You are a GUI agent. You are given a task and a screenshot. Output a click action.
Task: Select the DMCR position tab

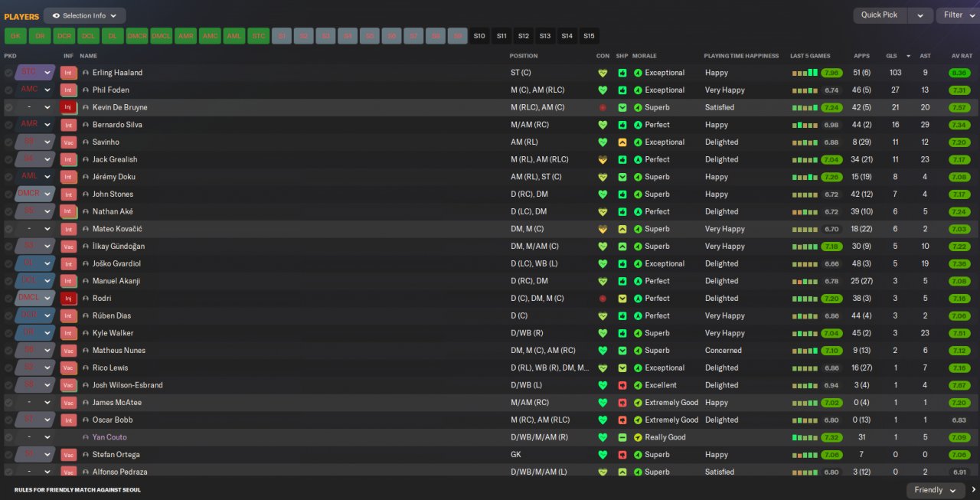(137, 36)
